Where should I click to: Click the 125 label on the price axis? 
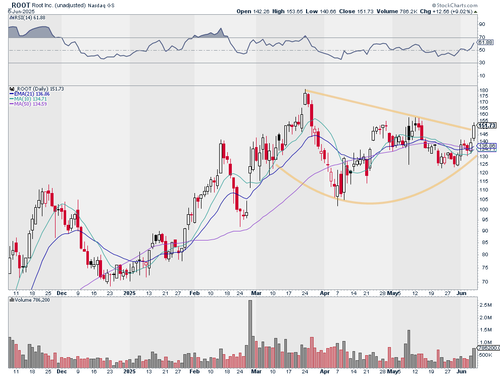483,164
